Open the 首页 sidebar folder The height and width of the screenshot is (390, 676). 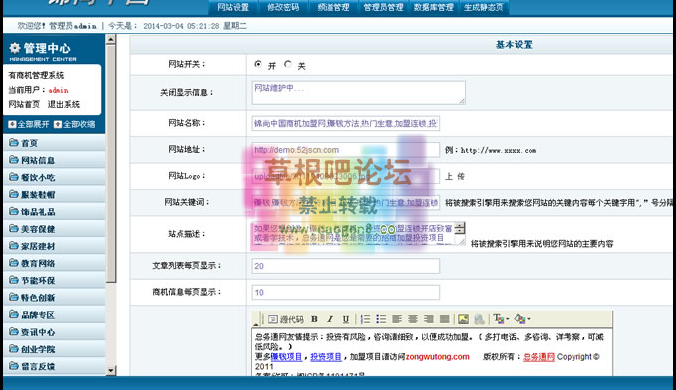[54, 143]
